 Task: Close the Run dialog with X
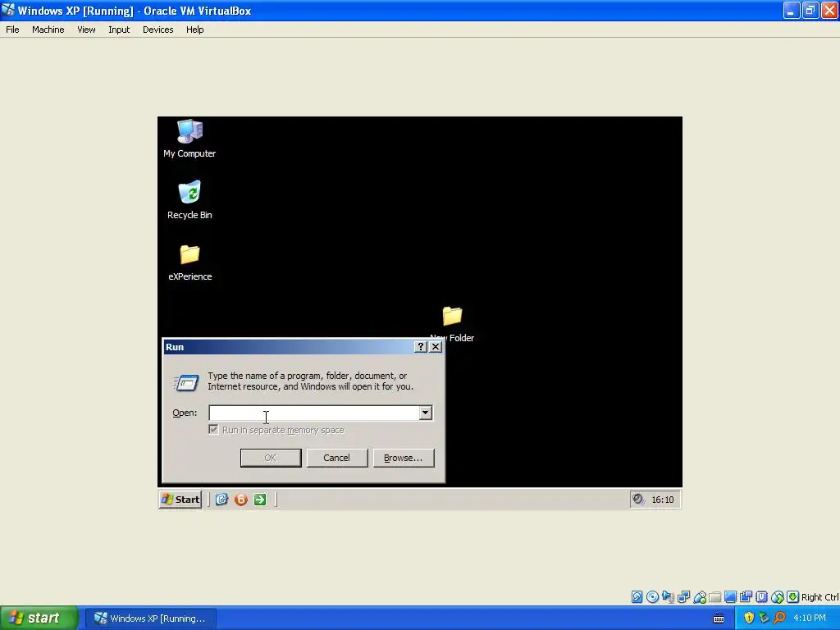point(436,347)
